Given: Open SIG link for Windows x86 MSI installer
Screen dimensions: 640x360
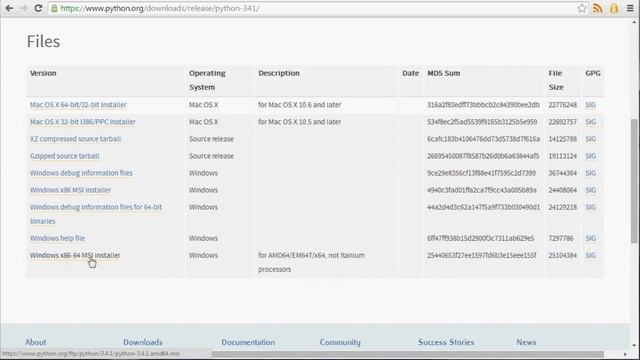Looking at the screenshot, I should pyautogui.click(x=590, y=190).
